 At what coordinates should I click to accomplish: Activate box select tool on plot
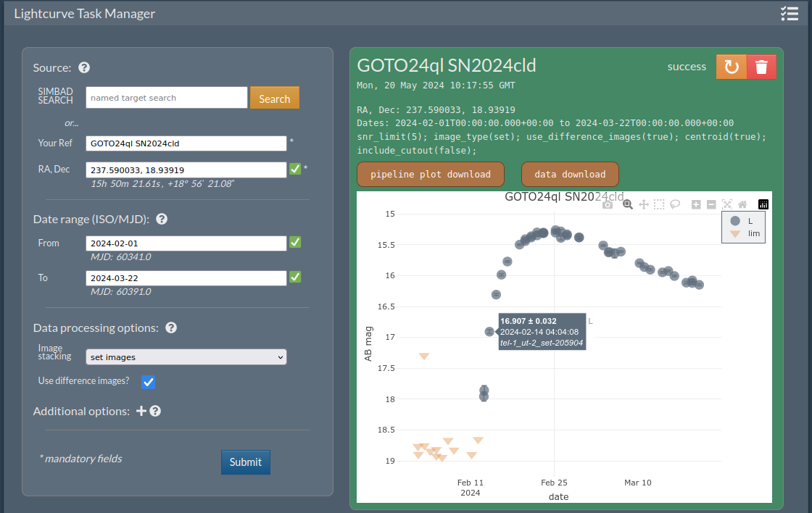659,205
